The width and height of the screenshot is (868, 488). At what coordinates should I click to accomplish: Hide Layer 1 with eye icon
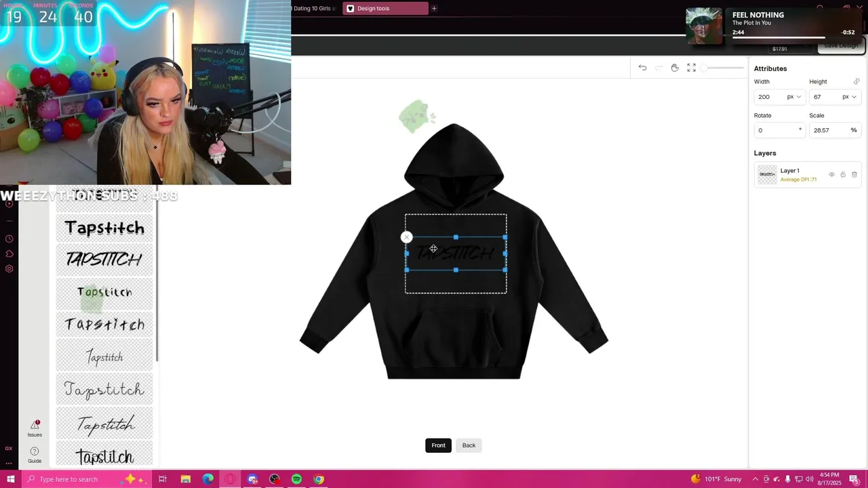click(832, 175)
